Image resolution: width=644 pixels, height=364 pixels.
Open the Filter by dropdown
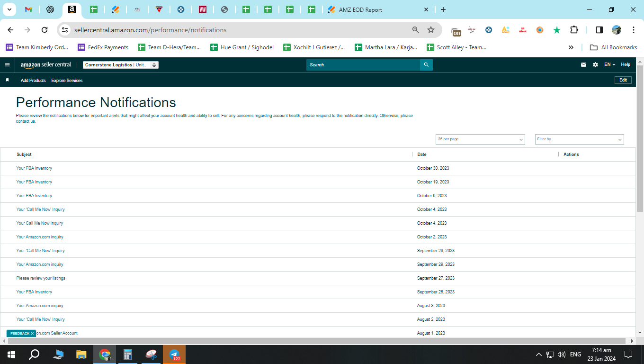(580, 139)
